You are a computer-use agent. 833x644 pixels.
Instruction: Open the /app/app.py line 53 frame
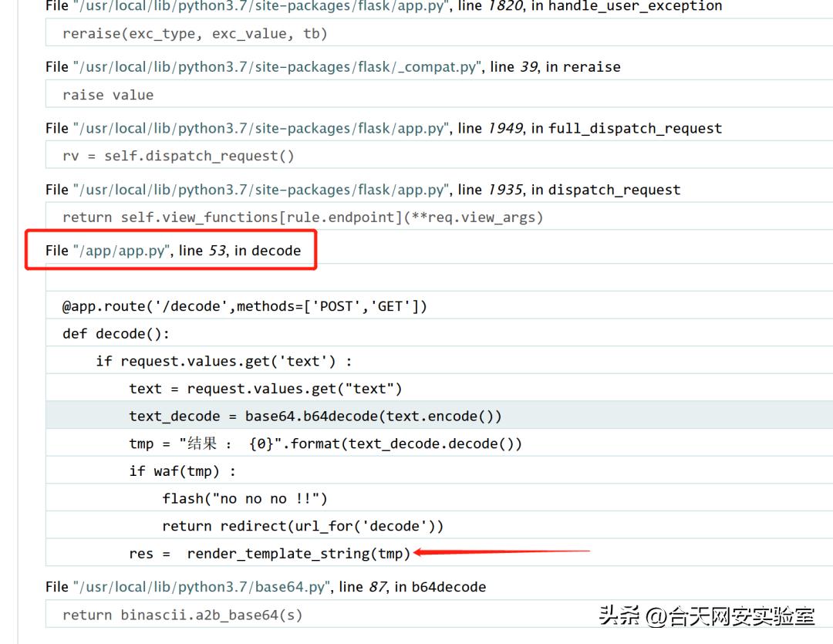click(174, 250)
